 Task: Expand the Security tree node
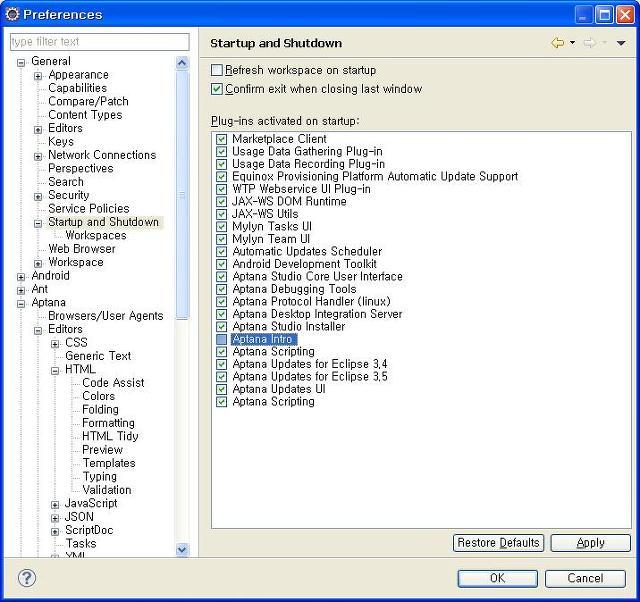(x=38, y=196)
